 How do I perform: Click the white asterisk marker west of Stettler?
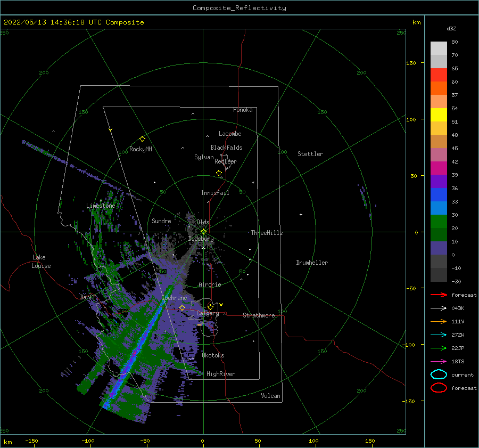[253, 183]
